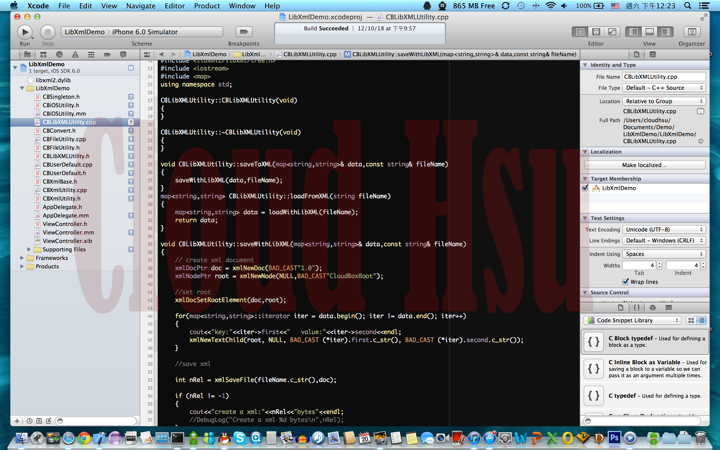Open the Location Relative to Group dropdown
The height and width of the screenshot is (450, 720).
coord(664,101)
